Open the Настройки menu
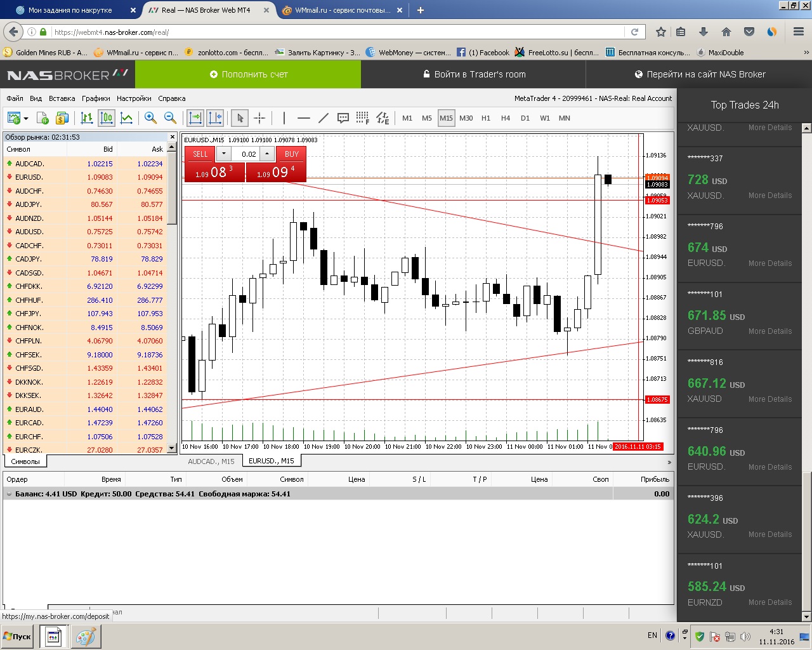 tap(134, 98)
